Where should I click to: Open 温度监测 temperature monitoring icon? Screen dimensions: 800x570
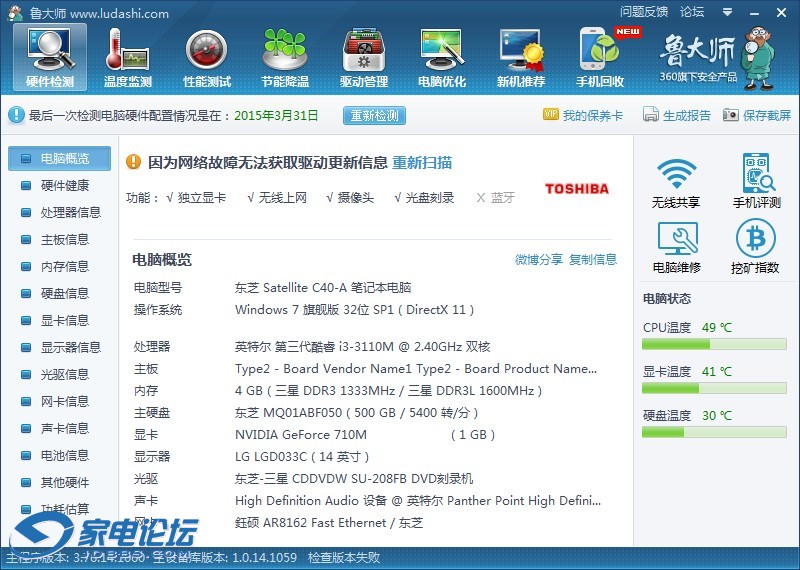[128, 56]
